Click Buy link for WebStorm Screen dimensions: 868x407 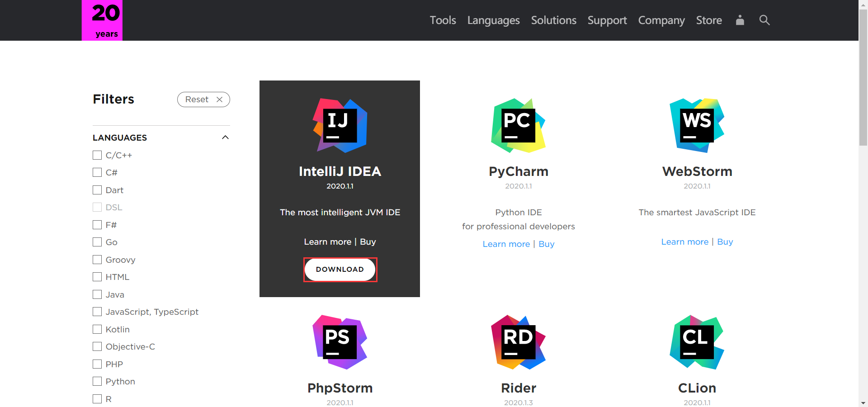pos(725,242)
